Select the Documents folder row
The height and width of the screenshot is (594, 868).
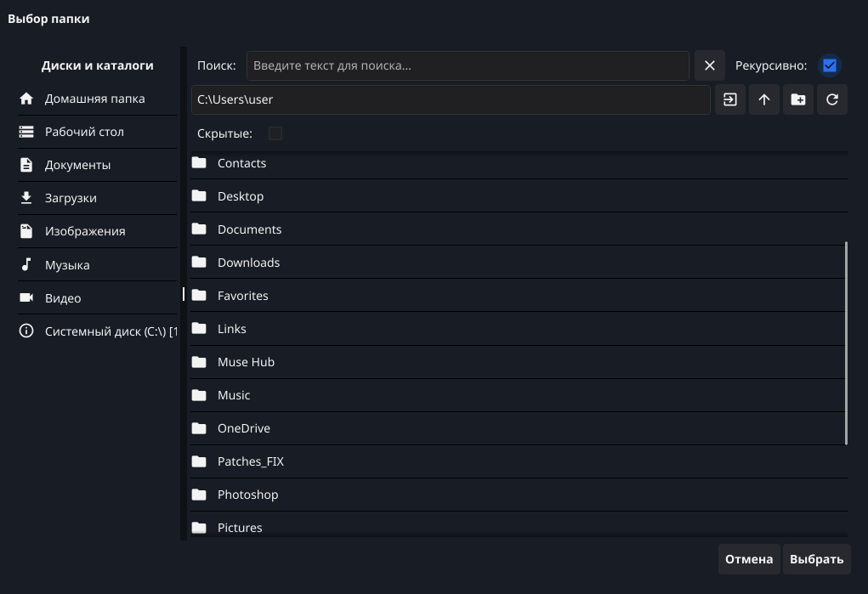tap(249, 229)
